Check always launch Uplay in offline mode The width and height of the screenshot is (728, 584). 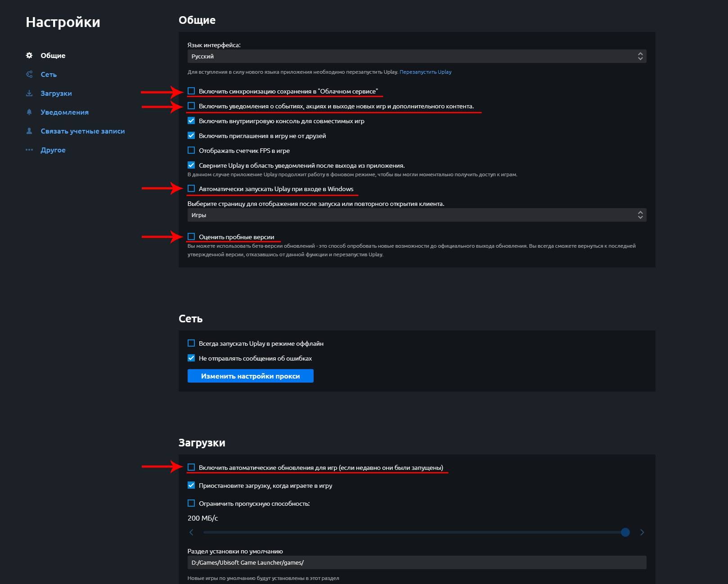tap(191, 343)
